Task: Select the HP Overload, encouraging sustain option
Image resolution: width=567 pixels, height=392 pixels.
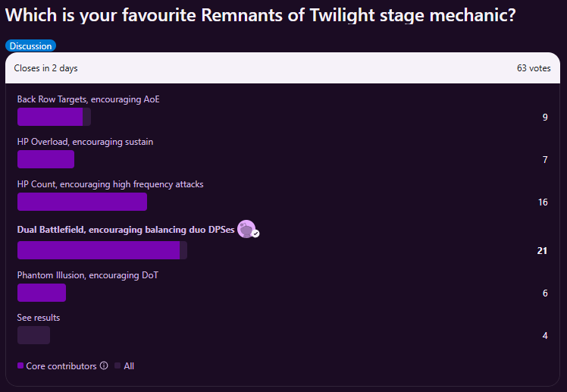Action: point(85,142)
